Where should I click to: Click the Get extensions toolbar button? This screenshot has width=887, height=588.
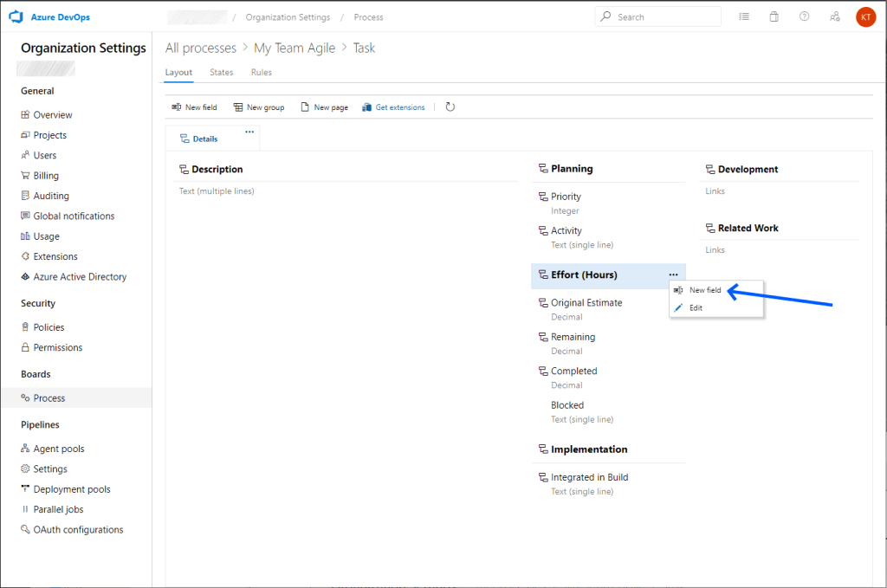393,107
